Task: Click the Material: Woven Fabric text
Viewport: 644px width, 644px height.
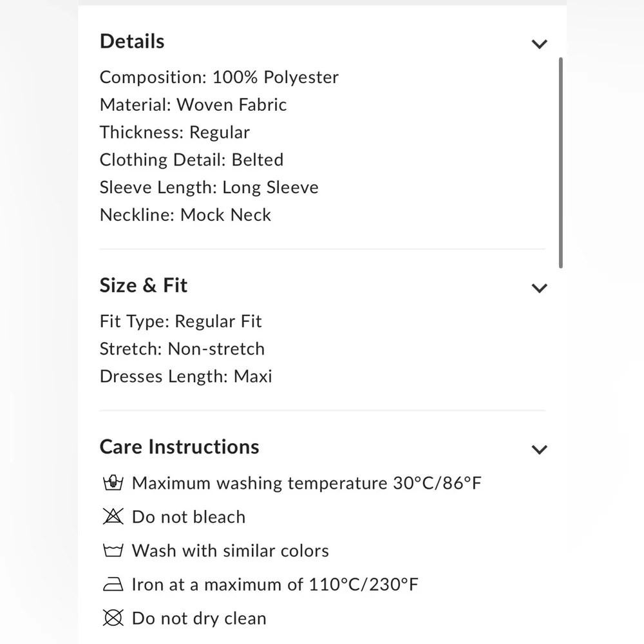Action: point(193,105)
